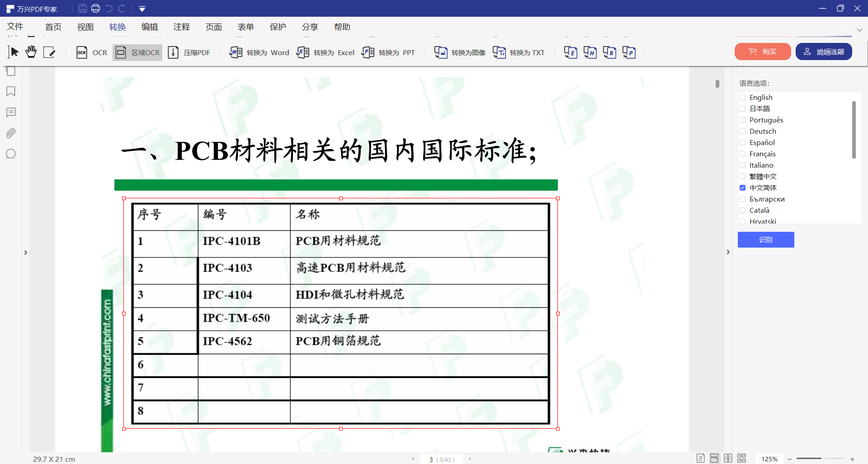This screenshot has height=464, width=868.
Task: Open the comments sidebar panel
Action: [11, 112]
